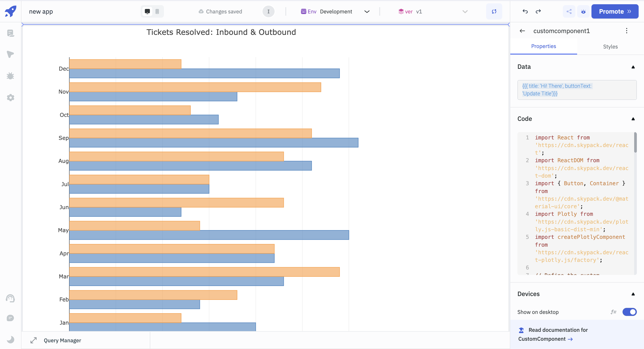Open the inspector icon in left sidebar
The width and height of the screenshot is (644, 349).
tap(10, 54)
